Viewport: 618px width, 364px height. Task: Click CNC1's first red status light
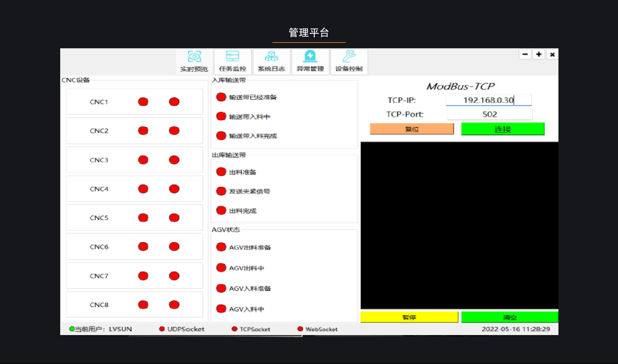pos(143,102)
